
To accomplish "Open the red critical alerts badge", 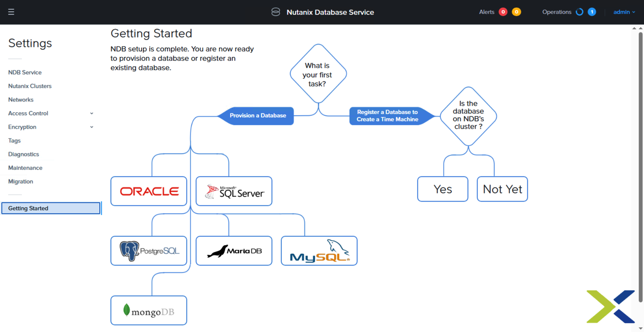I will click(503, 12).
